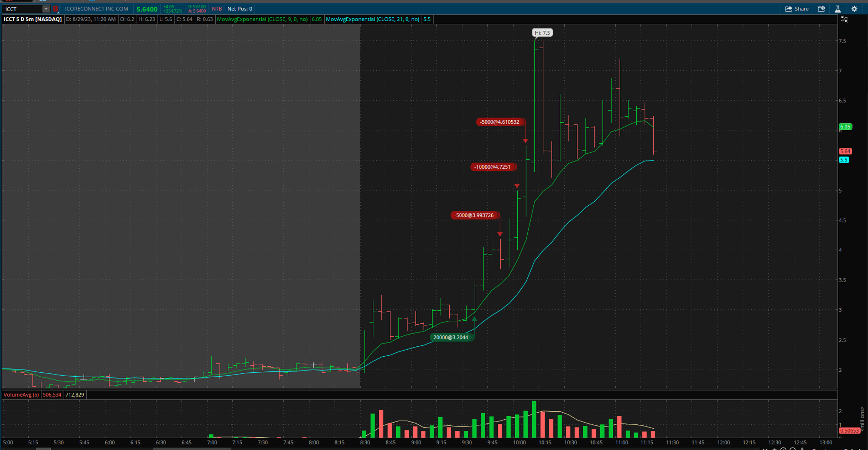This screenshot has height=450, width=868.
Task: Click the cyan 5.5 price axis bubble
Action: 844,160
